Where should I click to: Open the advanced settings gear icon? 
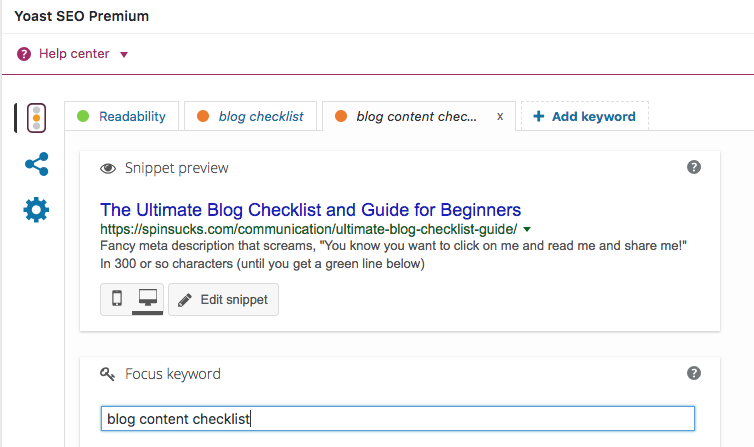tap(36, 210)
